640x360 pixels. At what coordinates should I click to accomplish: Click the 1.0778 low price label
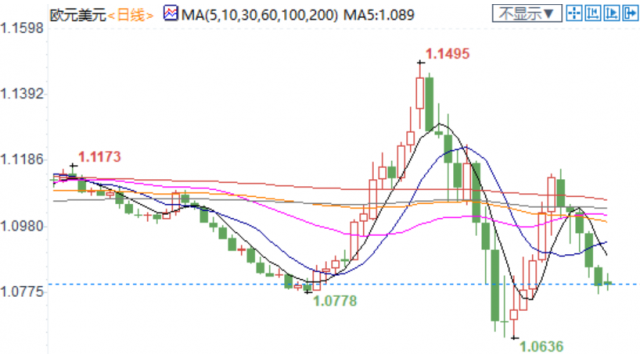point(335,301)
